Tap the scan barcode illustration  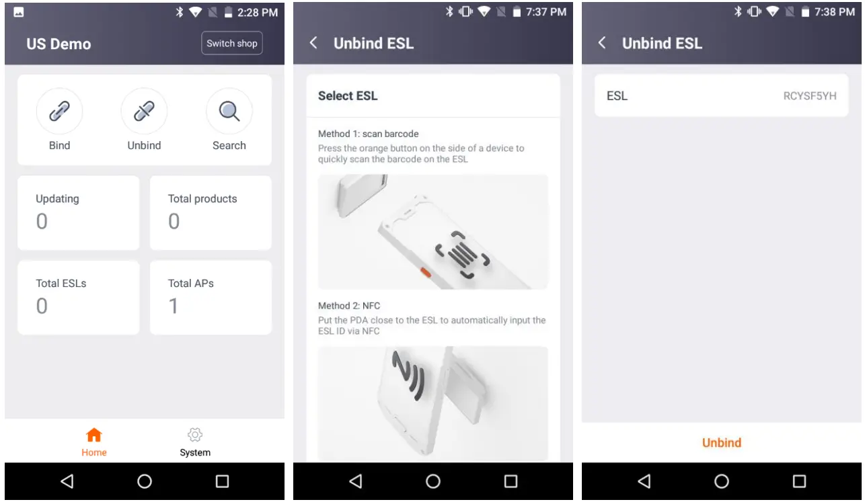(x=433, y=232)
